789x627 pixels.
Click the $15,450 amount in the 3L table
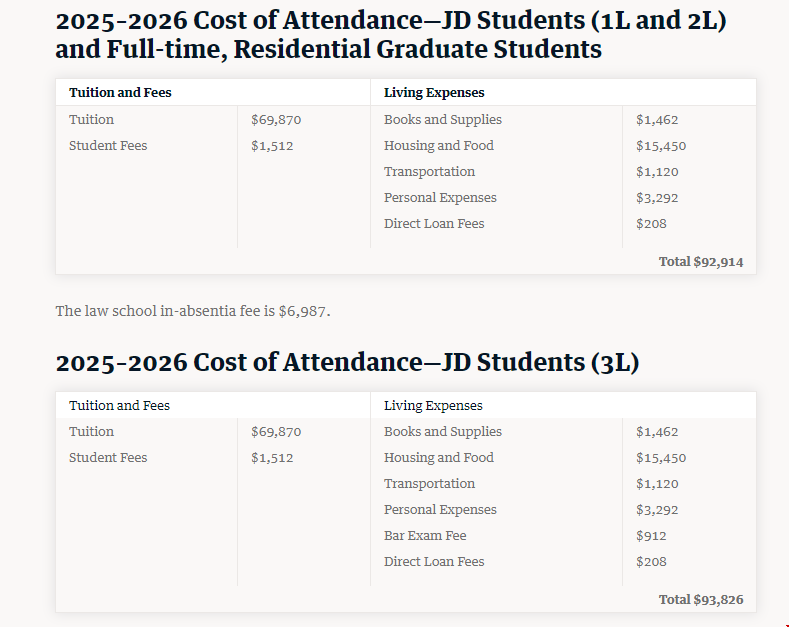(x=661, y=458)
